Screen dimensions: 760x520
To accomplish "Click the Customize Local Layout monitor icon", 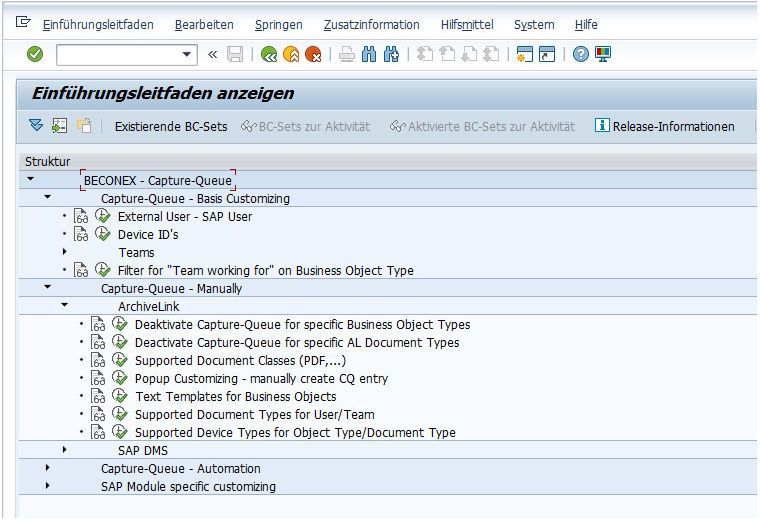I will (x=603, y=54).
